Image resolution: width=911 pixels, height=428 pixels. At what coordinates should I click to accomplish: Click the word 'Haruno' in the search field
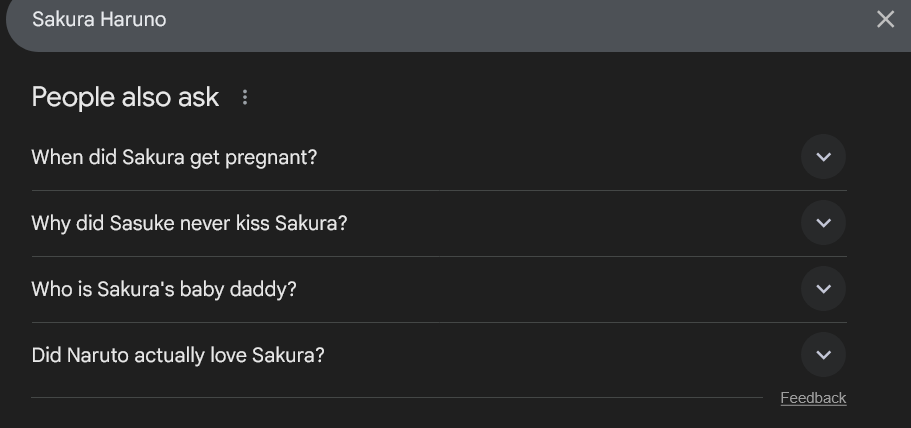coord(133,19)
